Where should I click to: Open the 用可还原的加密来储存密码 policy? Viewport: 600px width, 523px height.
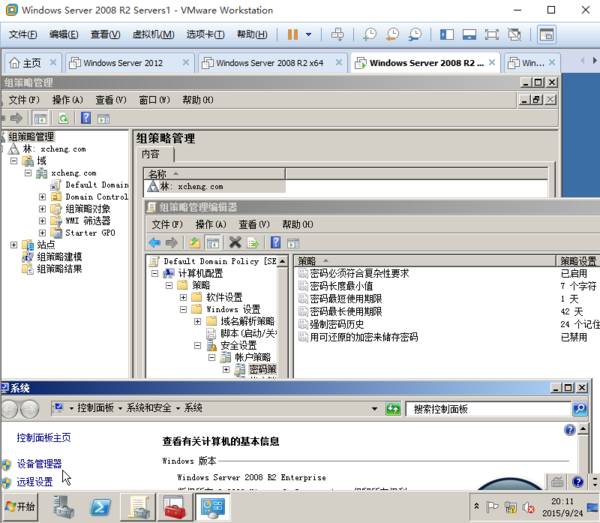point(364,337)
